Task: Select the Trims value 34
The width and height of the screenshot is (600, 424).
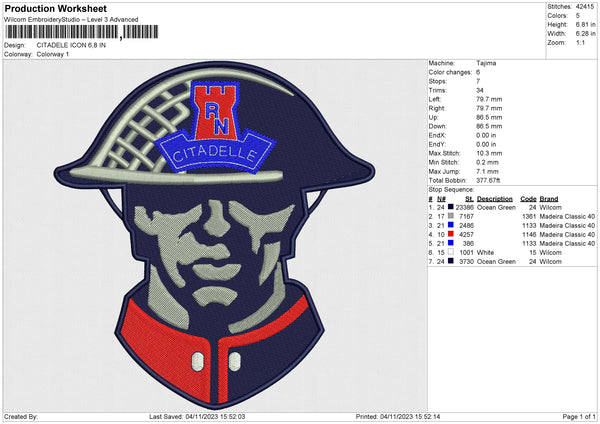Action: 480,90
